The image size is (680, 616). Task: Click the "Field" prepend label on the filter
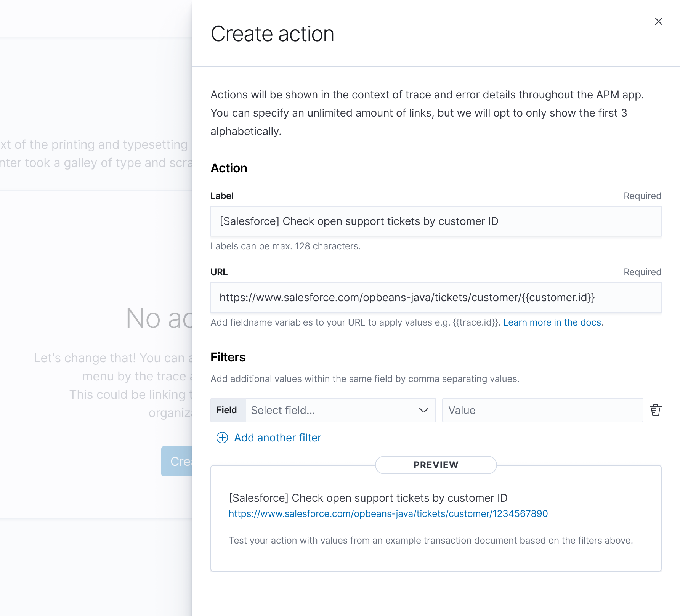point(228,410)
